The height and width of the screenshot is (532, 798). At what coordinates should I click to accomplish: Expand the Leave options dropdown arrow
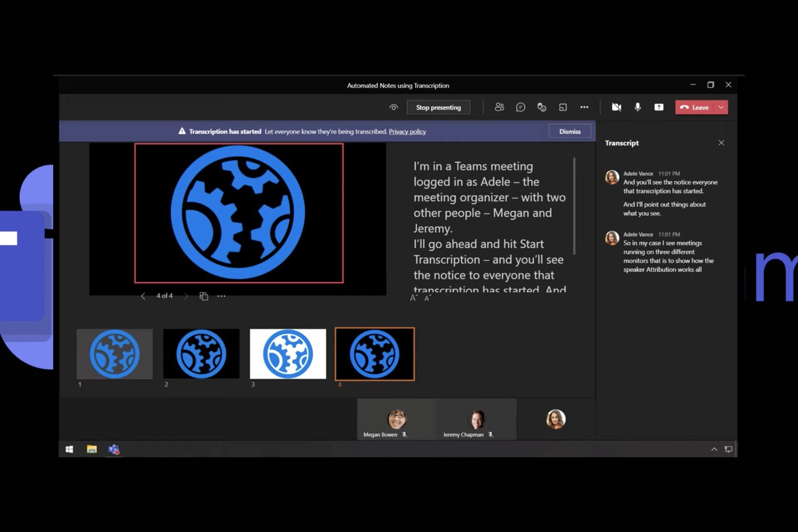coord(721,107)
